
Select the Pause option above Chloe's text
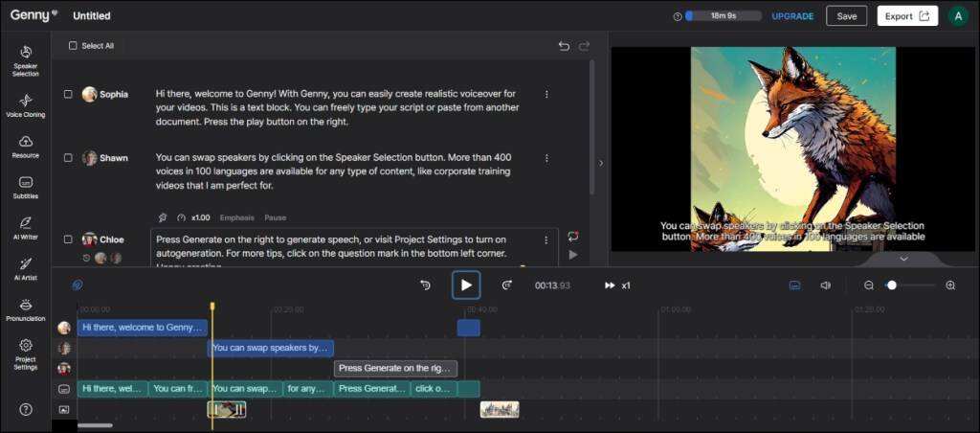pos(275,217)
